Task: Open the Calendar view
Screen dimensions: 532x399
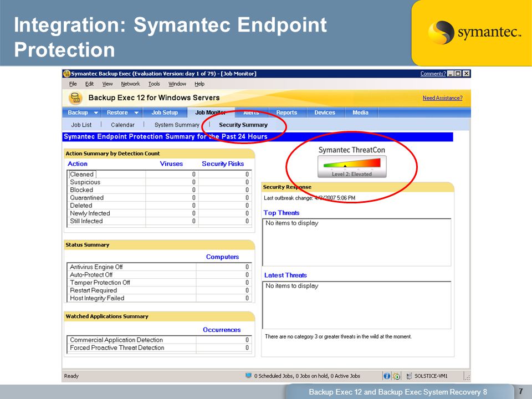Action: 122,125
